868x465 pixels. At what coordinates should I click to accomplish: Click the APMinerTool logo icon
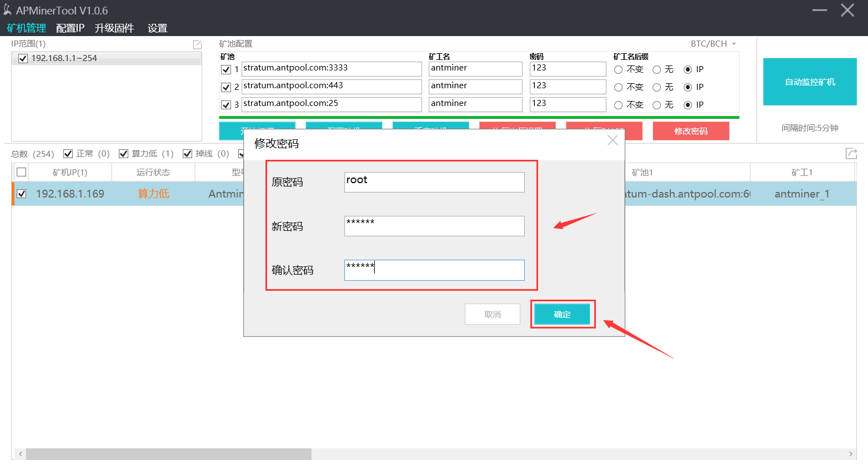pos(7,10)
